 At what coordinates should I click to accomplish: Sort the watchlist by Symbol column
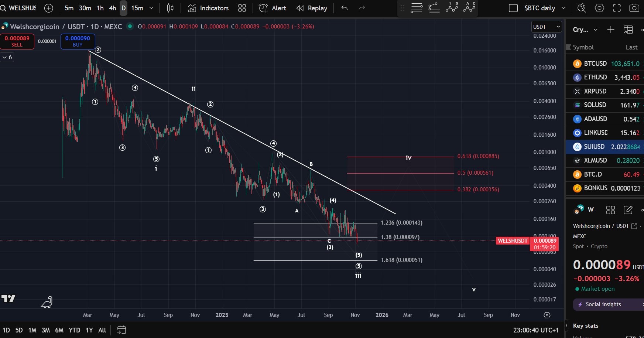coord(583,47)
